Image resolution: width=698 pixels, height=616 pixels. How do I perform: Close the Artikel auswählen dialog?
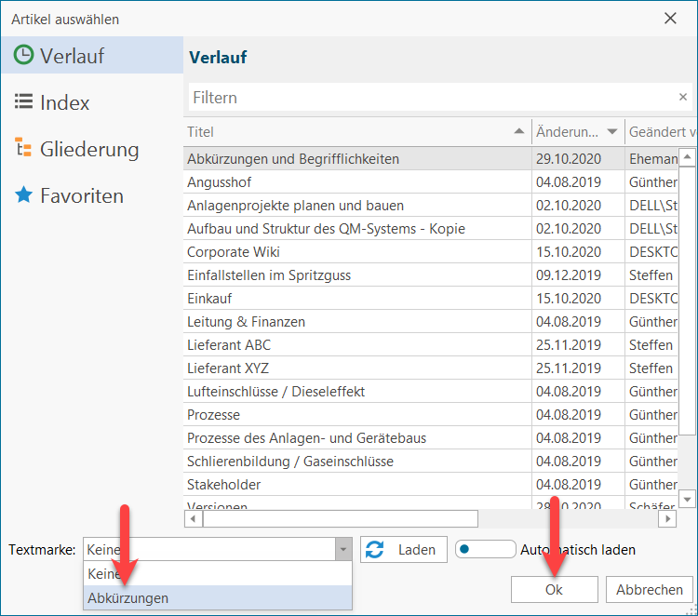coord(669,19)
